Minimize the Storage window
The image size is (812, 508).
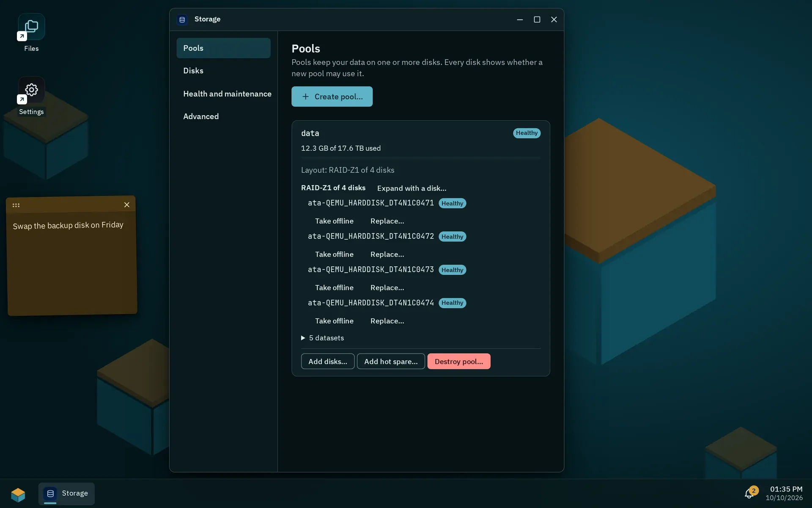520,19
